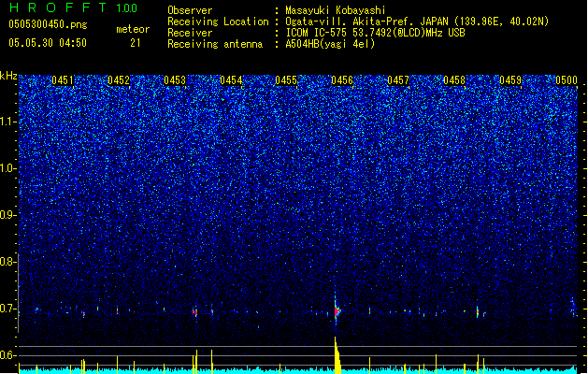Select the observer name Masayuki Kobayashi
This screenshot has width=588, height=374.
click(x=336, y=10)
